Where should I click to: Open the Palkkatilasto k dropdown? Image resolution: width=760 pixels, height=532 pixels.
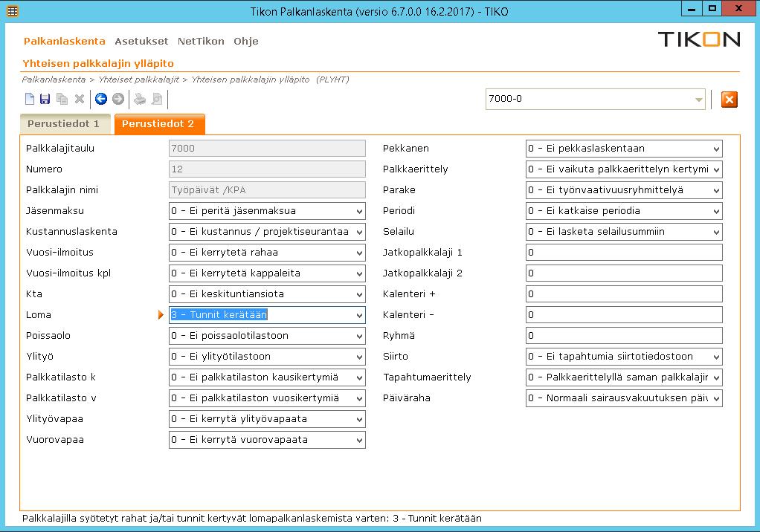(x=359, y=377)
